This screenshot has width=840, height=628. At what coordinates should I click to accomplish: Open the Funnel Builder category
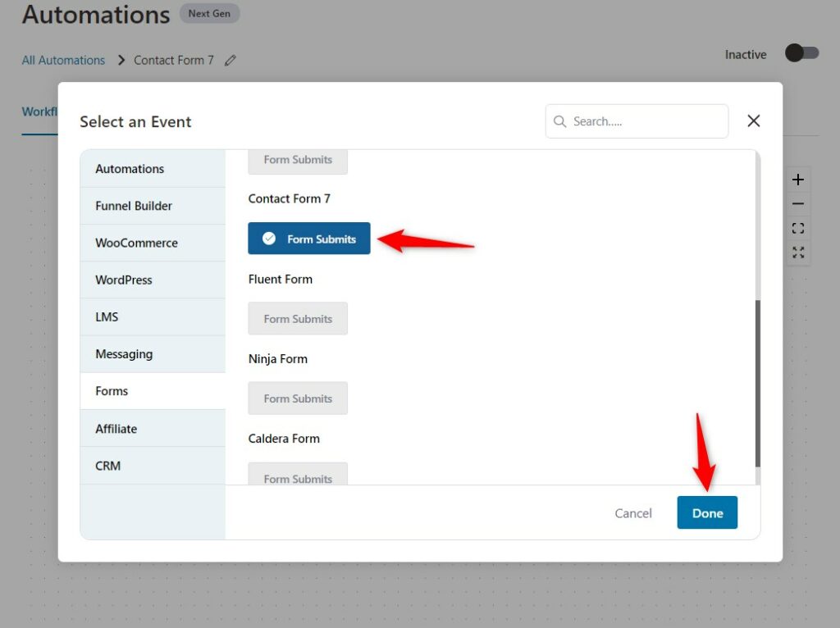pos(153,206)
